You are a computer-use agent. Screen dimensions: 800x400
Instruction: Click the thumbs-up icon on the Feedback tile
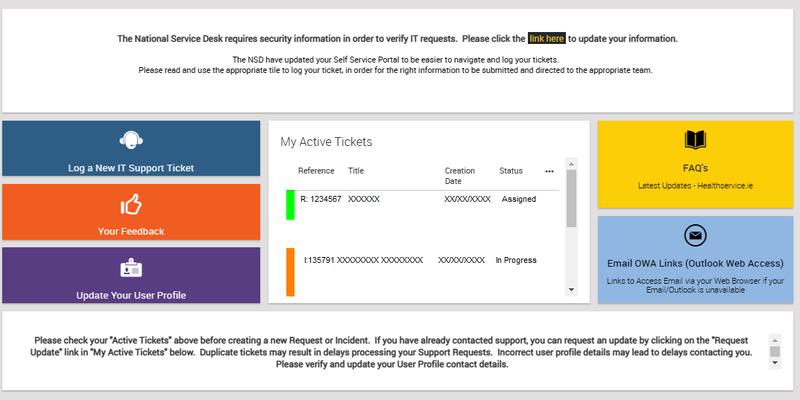tap(131, 205)
